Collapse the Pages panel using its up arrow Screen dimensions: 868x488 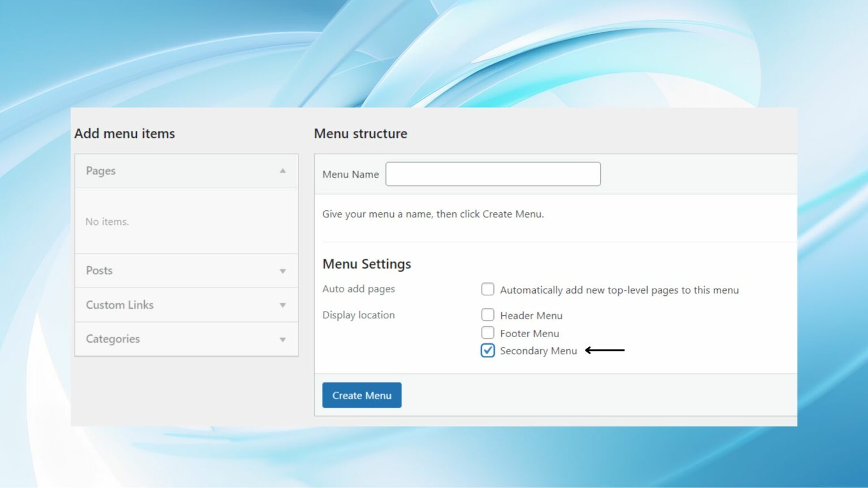point(283,171)
